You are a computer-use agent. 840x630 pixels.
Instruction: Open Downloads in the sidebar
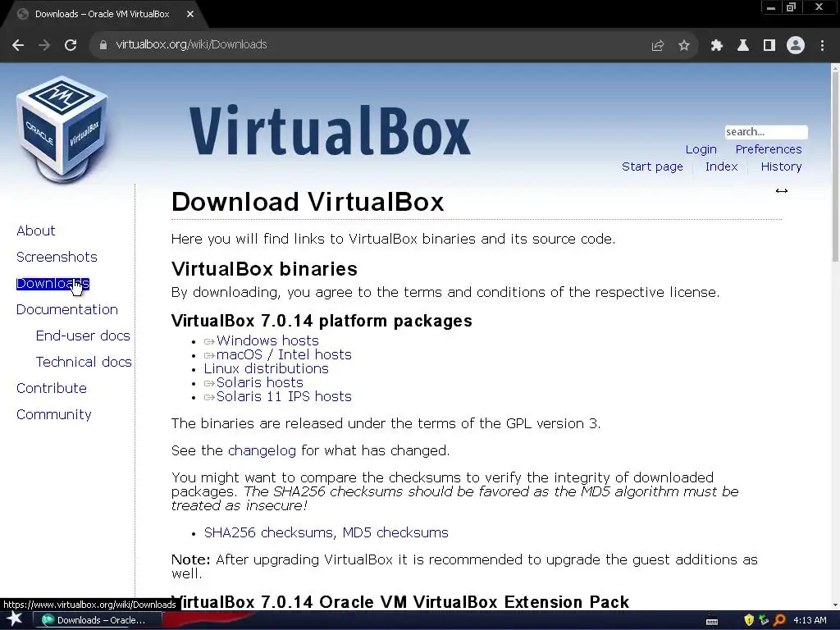pyautogui.click(x=52, y=283)
